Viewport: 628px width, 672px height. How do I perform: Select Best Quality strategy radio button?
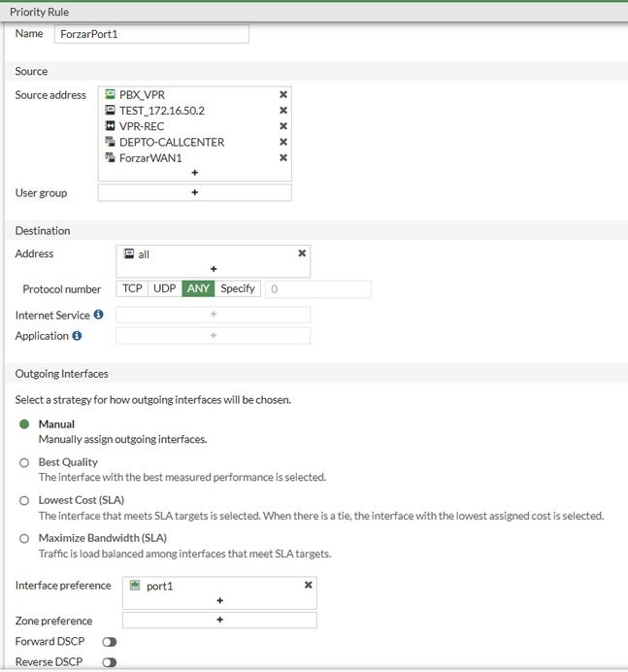pos(24,463)
